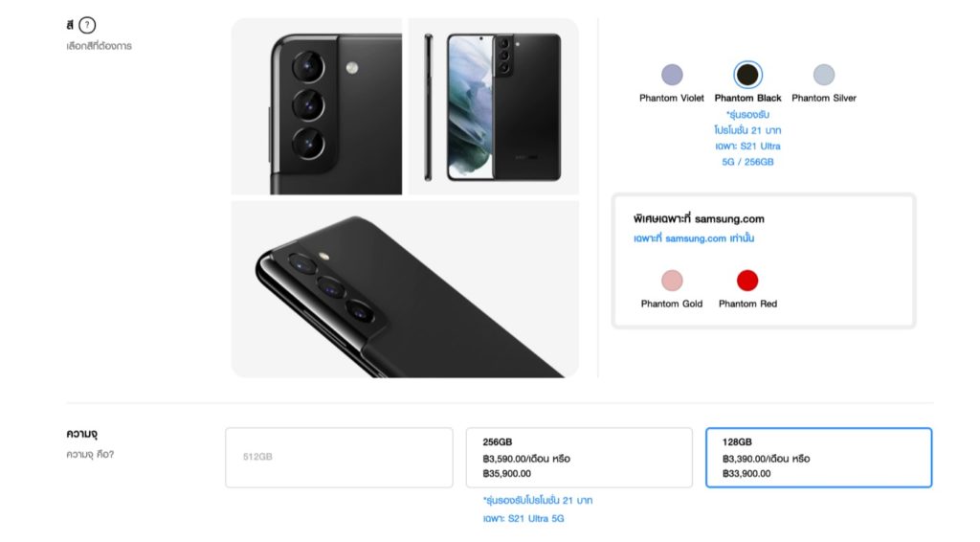This screenshot has width=980, height=542.
Task: Select the Phantom Black color swatch
Action: click(747, 75)
